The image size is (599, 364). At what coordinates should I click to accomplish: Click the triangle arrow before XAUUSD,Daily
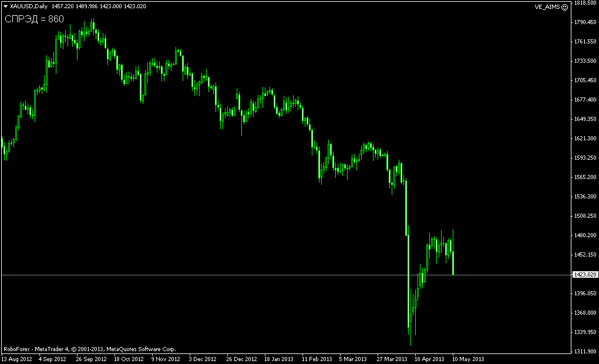click(5, 6)
